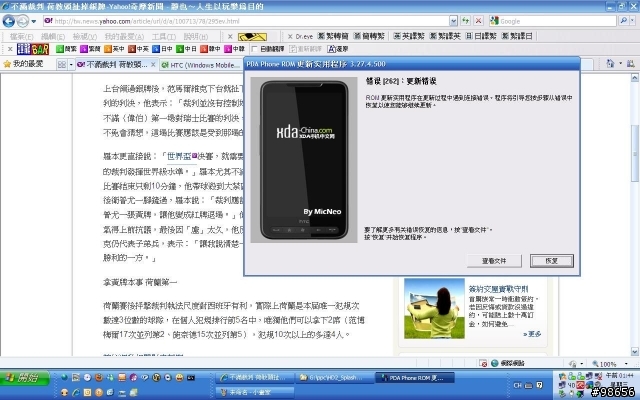The image size is (640, 400).
Task: Open search provider dropdown arrow
Action: click(x=633, y=21)
